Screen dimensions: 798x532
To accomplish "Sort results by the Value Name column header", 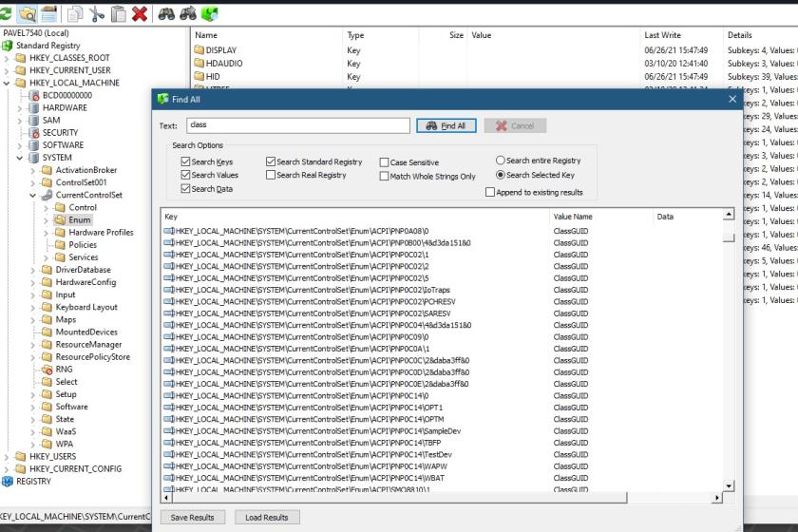I will point(601,217).
